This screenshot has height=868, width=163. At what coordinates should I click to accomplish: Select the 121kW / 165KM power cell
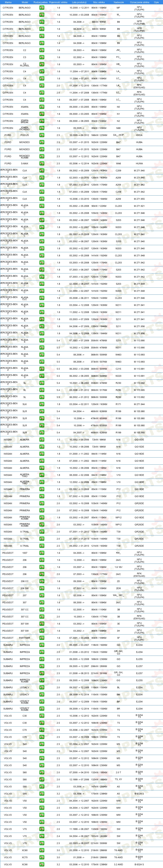pyautogui.click(x=99, y=546)
